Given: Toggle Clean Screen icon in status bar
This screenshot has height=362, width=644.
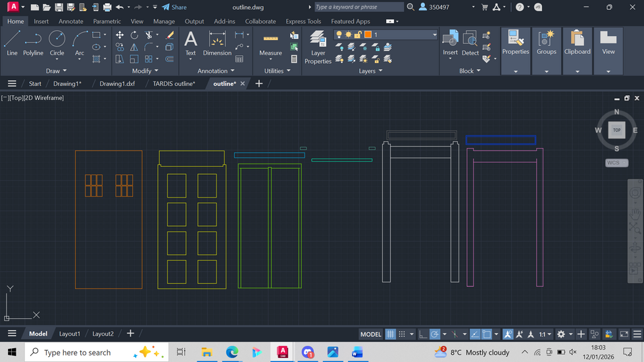Looking at the screenshot, I should (x=624, y=334).
